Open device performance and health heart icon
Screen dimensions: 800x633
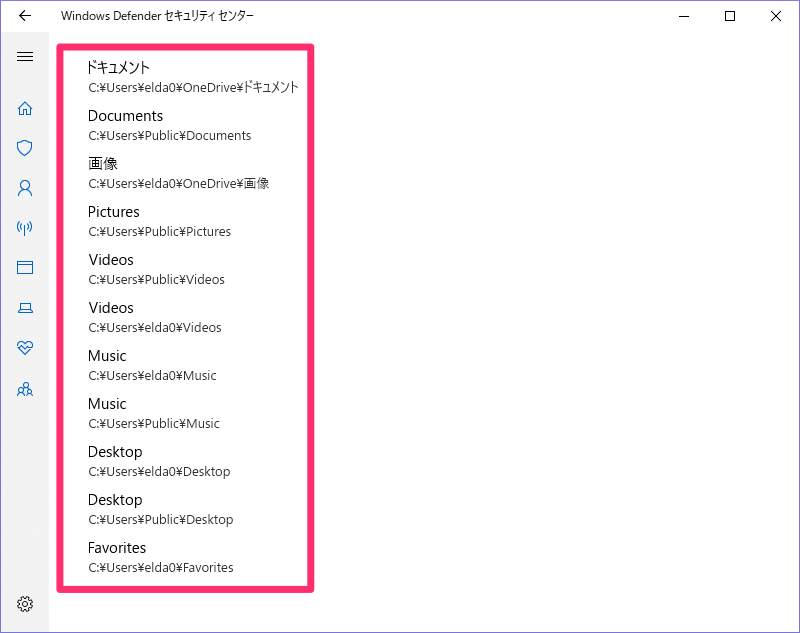tap(24, 348)
